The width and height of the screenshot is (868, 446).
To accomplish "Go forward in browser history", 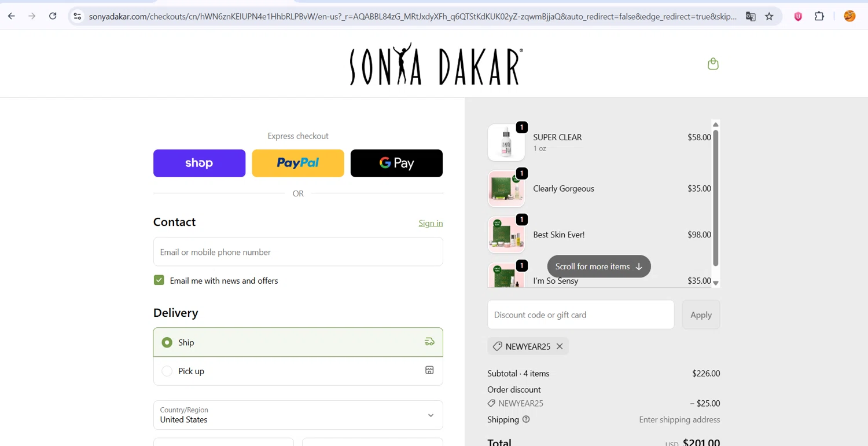I will (32, 16).
